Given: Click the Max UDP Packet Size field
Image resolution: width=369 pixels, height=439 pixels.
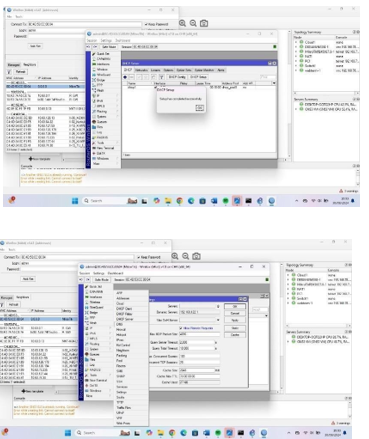Looking at the screenshot, I should (199, 334).
